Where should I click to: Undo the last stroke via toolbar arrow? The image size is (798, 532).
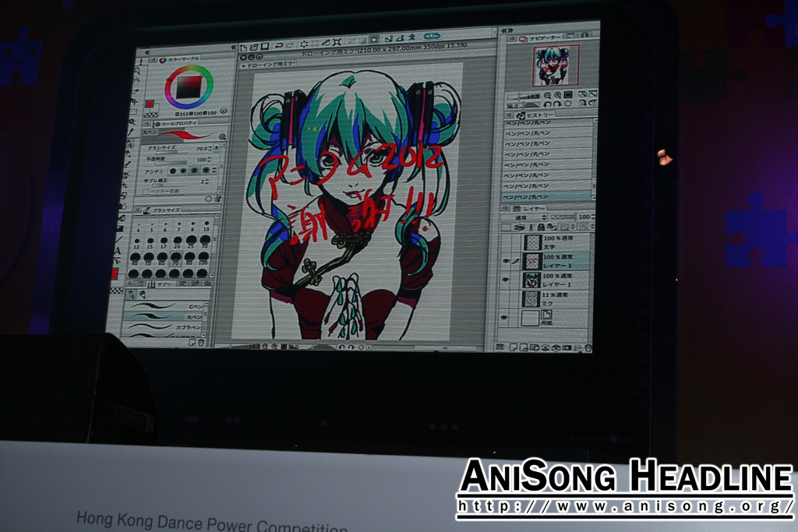(x=279, y=46)
